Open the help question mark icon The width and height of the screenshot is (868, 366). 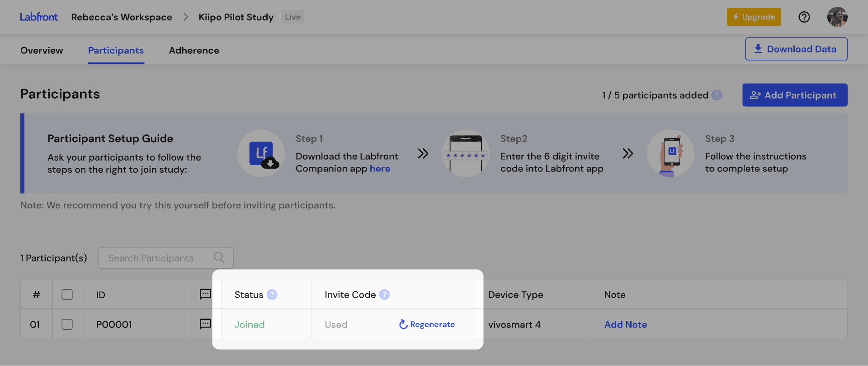804,17
